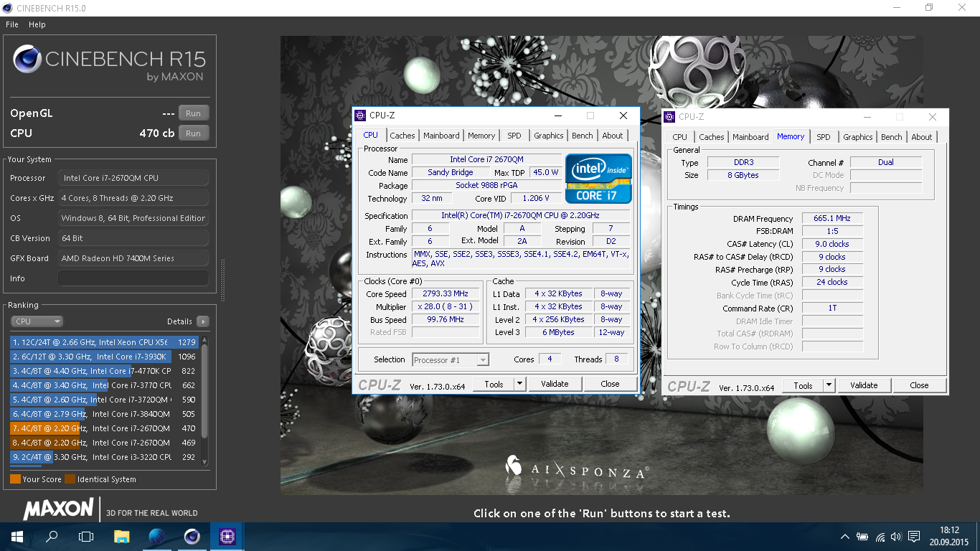The image size is (980, 551).
Task: Click Close button in right CPU-Z window
Action: click(x=919, y=386)
